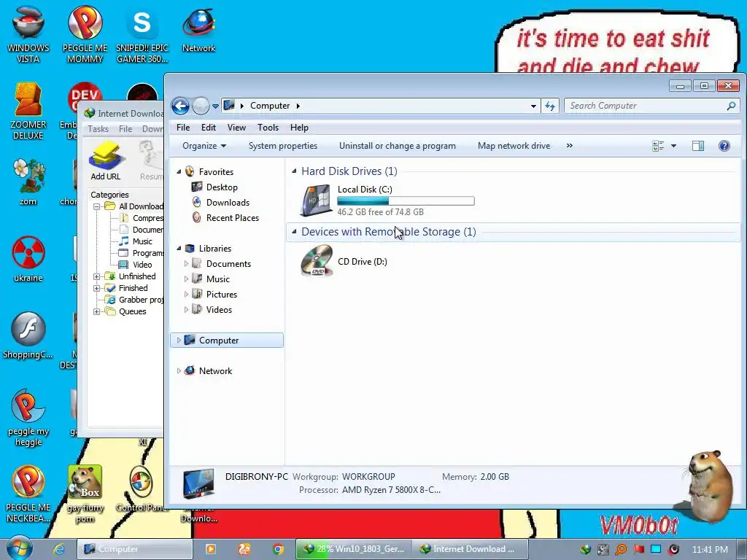Open Tasks menu in Internet Download Manager
The height and width of the screenshot is (560, 747).
98,128
